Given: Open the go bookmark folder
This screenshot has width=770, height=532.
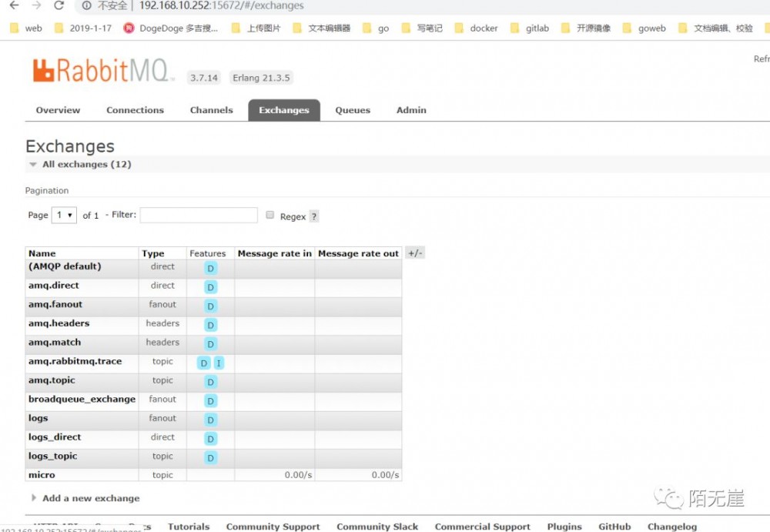Looking at the screenshot, I should [x=376, y=28].
